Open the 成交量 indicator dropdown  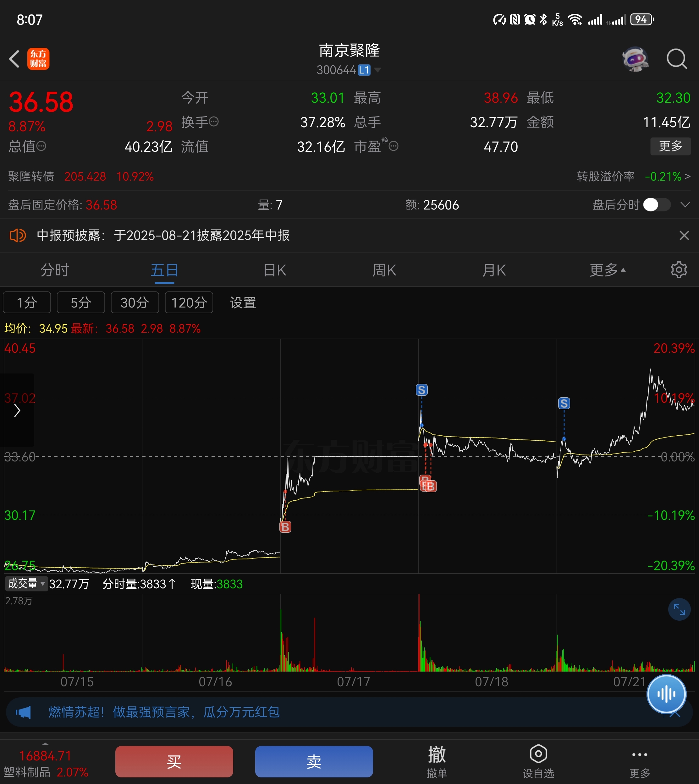26,584
